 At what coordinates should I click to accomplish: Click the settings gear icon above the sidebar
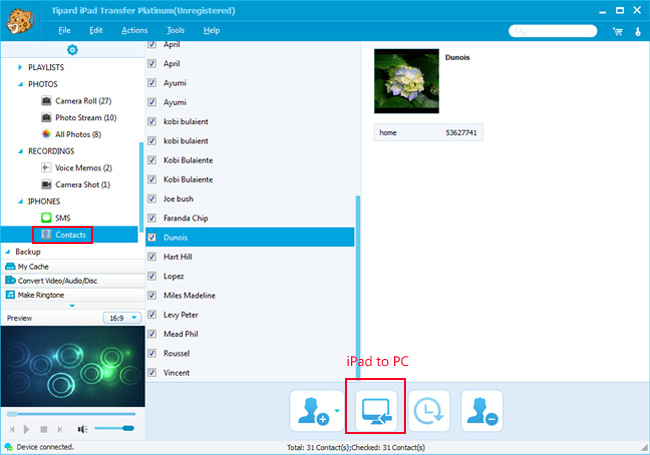(x=72, y=50)
